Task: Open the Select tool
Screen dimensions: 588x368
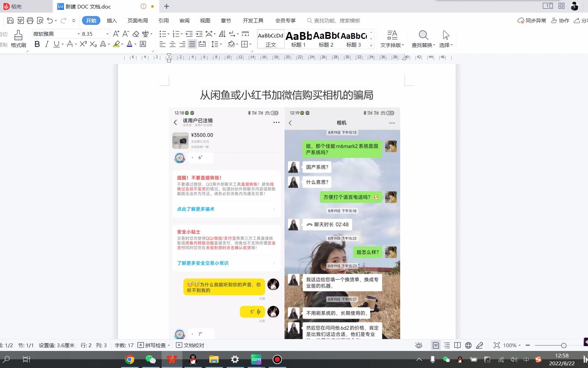Action: [x=446, y=39]
